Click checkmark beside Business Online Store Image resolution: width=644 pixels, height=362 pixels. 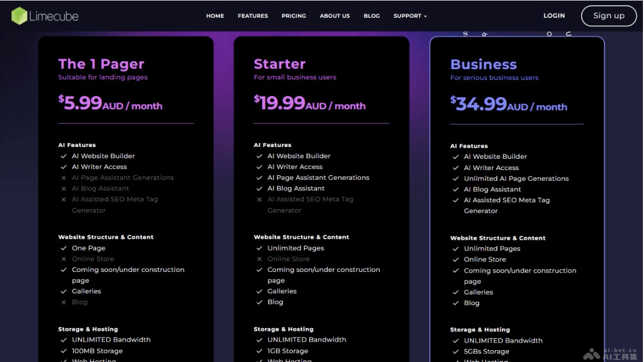pos(456,260)
